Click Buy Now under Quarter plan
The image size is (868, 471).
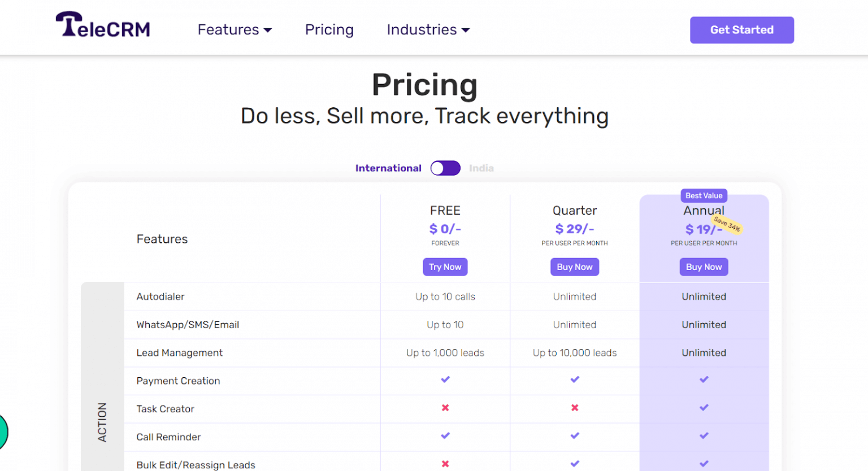pos(575,267)
